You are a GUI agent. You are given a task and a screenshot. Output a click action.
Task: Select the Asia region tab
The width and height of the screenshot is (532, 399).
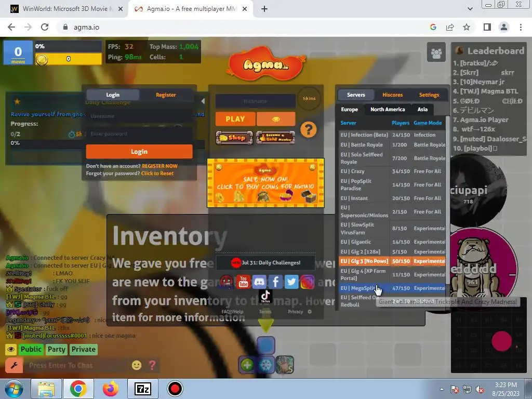pyautogui.click(x=422, y=109)
